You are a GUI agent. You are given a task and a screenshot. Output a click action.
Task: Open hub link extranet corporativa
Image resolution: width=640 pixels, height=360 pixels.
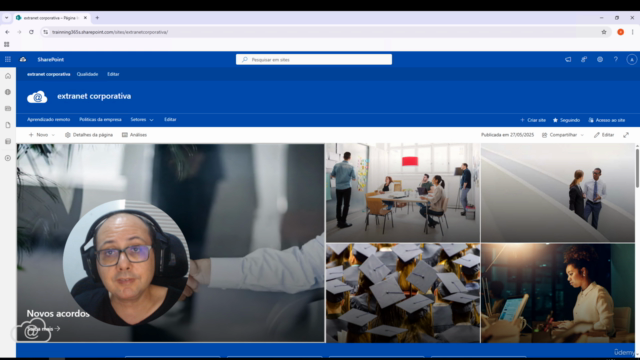pyautogui.click(x=49, y=74)
